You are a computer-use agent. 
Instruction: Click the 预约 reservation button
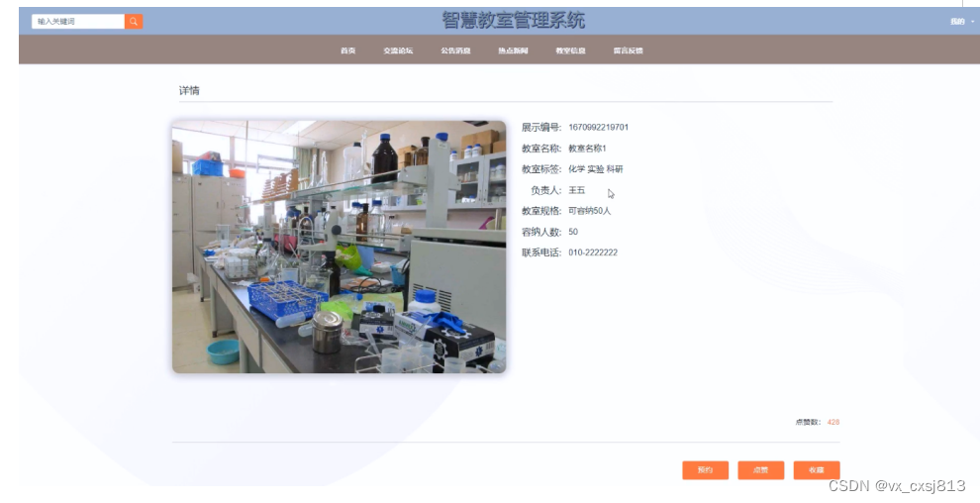point(705,470)
